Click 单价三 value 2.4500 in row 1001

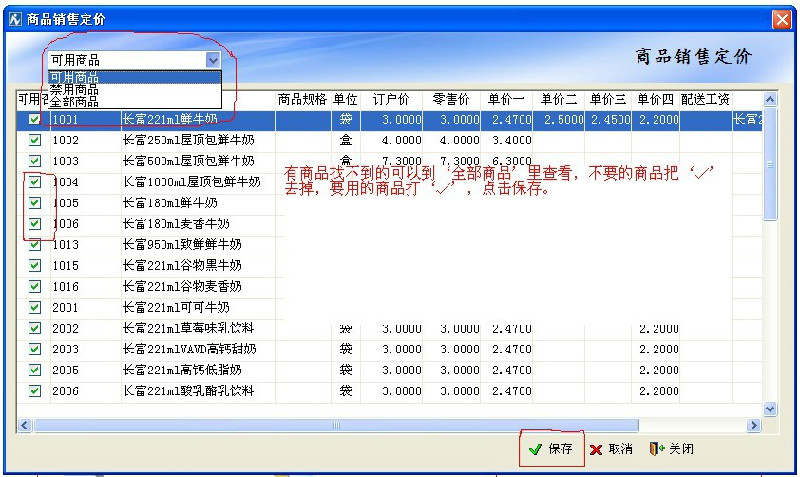pos(611,119)
